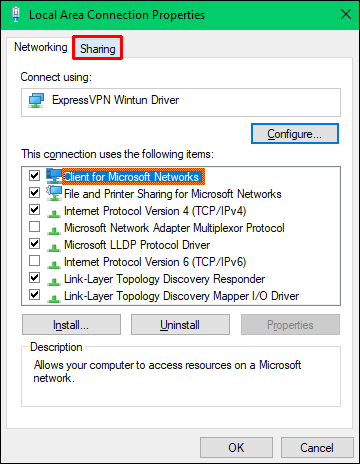
Task: Click the Internet Protocol Version 4 protocol icon
Action: pos(54,213)
